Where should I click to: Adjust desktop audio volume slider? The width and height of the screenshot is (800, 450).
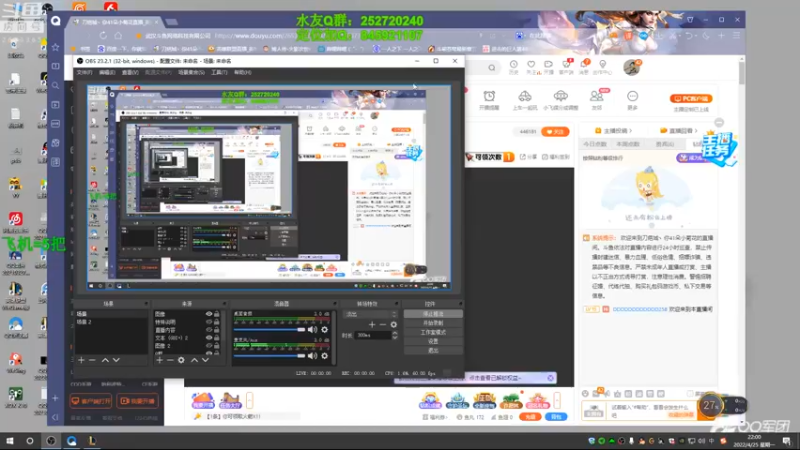pos(269,330)
